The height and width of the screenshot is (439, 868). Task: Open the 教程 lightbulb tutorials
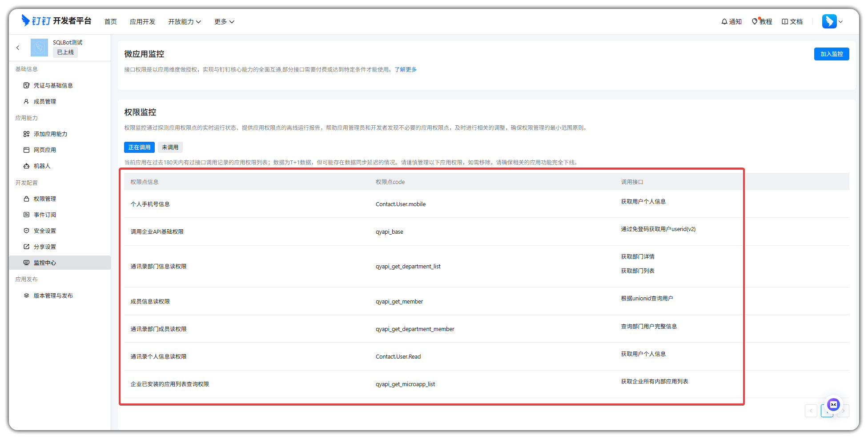click(761, 21)
